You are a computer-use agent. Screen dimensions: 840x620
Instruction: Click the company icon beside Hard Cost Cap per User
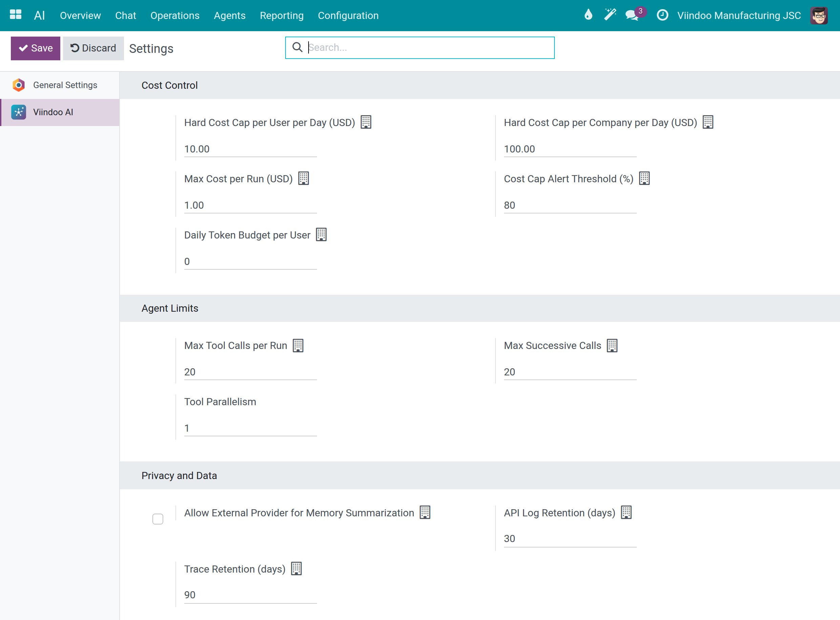click(x=366, y=122)
